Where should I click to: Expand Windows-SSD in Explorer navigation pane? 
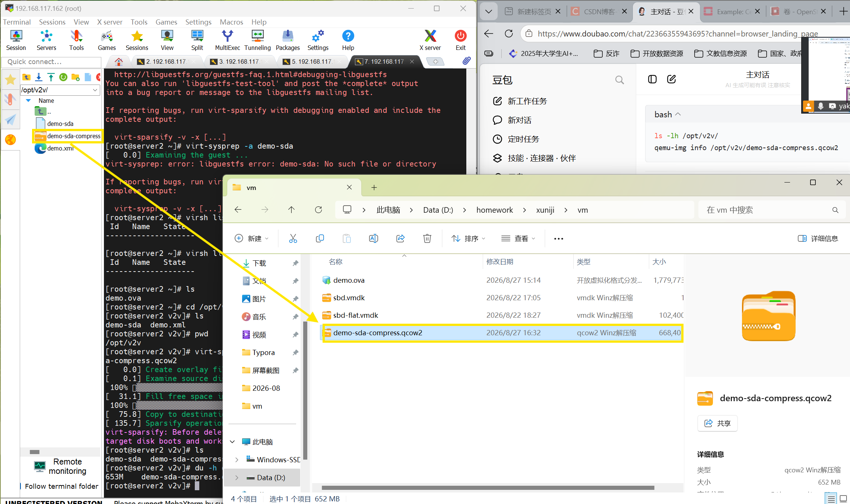click(x=237, y=460)
